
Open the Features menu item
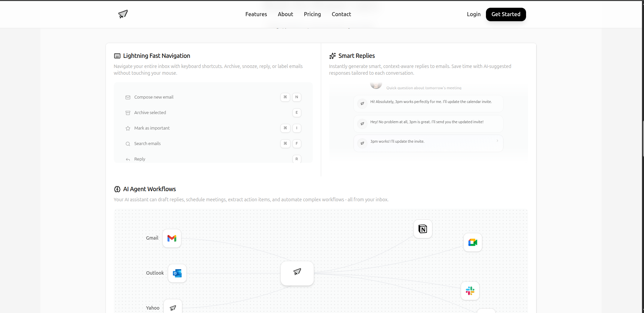(256, 14)
